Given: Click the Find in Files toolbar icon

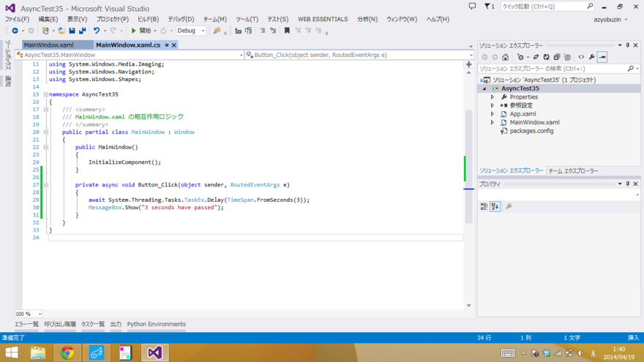Looking at the screenshot, I should [x=217, y=31].
